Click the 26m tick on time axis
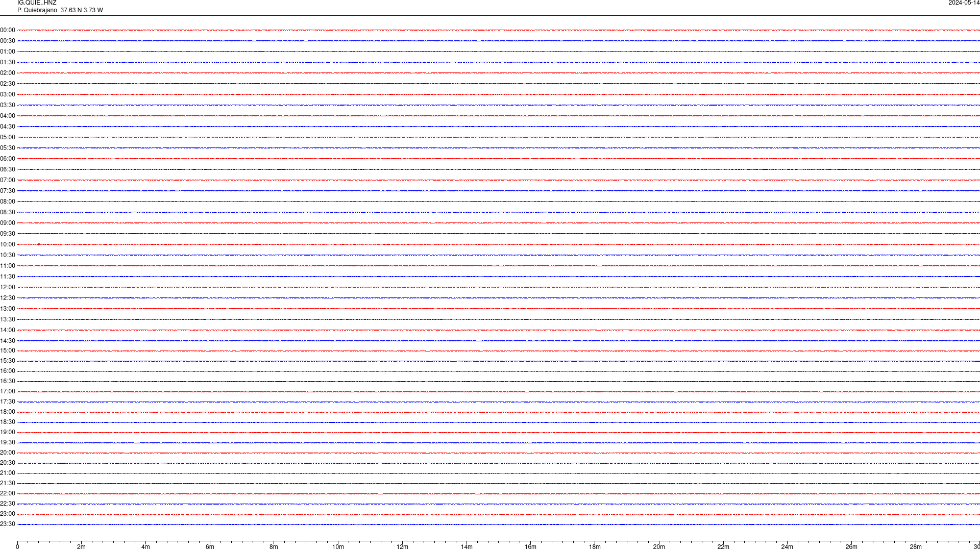The image size is (980, 551). click(x=851, y=547)
